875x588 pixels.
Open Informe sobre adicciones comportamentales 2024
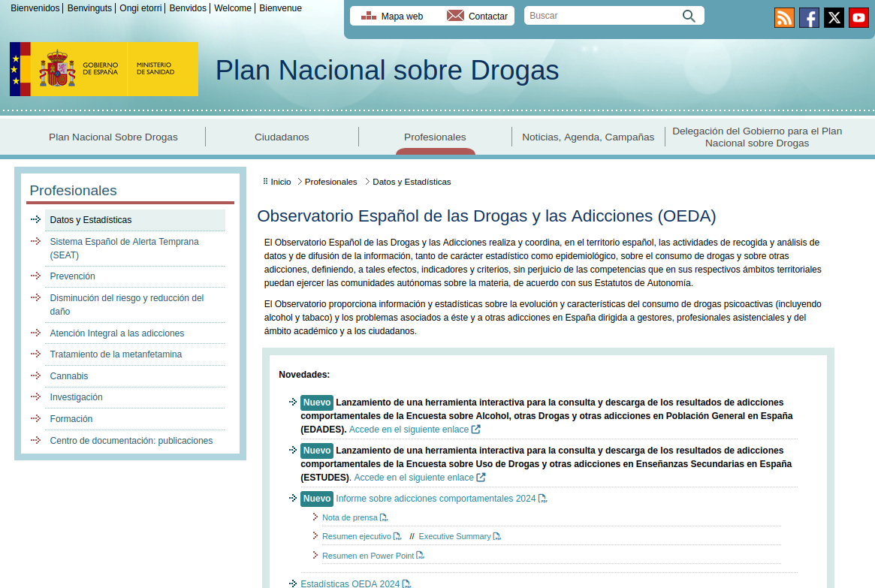[x=436, y=499]
